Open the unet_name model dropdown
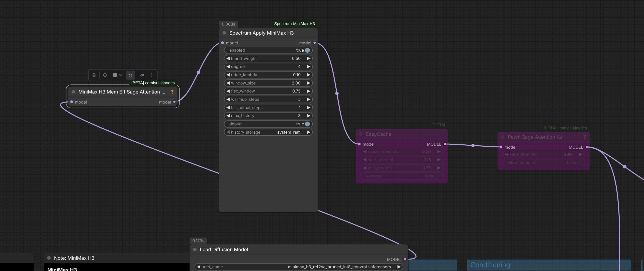The height and width of the screenshot is (271, 644). pos(299,267)
